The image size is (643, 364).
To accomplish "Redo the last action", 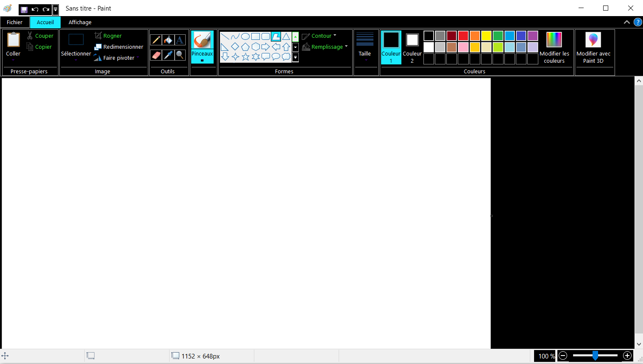I will (46, 9).
